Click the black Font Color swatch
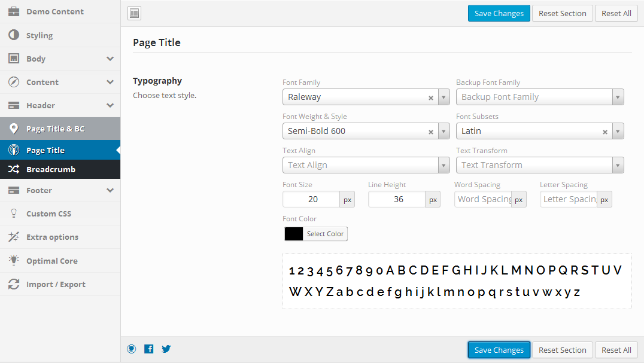 point(294,234)
